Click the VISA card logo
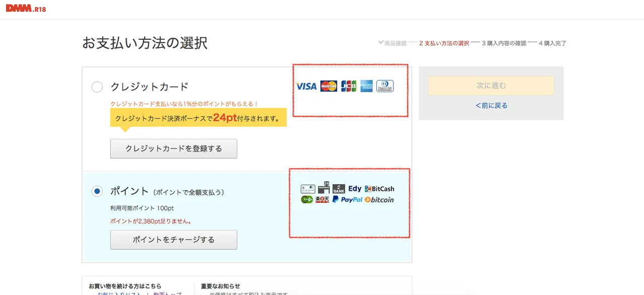This screenshot has width=644, height=295. tap(306, 87)
